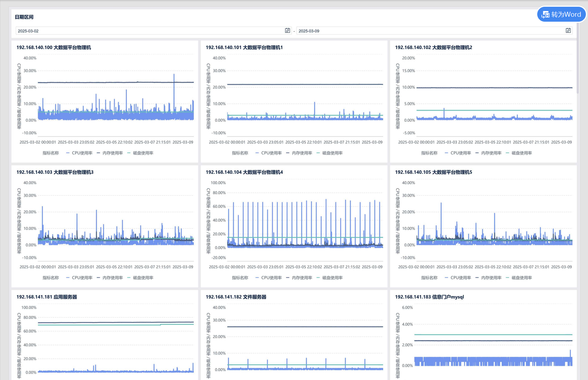Click the 192.168.140.104 大数据平台物理机4 title
This screenshot has height=380, width=588.
click(x=244, y=172)
